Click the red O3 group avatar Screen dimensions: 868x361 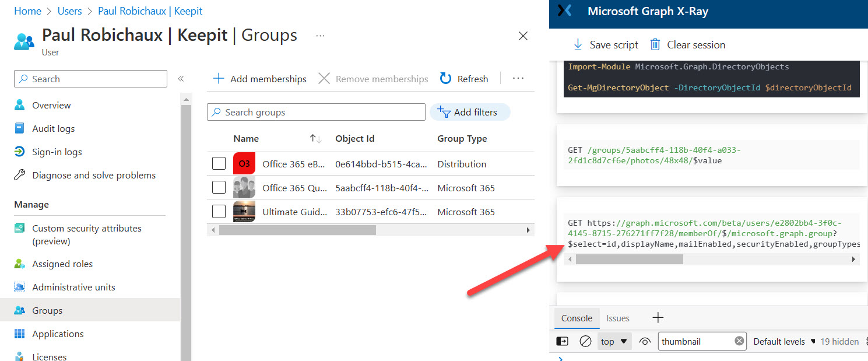244,163
